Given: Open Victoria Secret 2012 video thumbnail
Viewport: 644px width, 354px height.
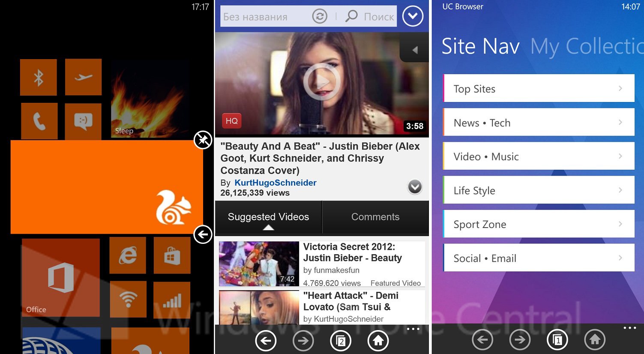Looking at the screenshot, I should pos(259,264).
